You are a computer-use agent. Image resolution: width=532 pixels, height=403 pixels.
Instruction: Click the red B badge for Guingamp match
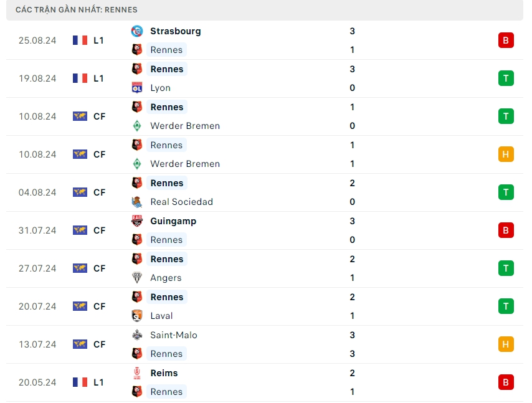pyautogui.click(x=506, y=230)
